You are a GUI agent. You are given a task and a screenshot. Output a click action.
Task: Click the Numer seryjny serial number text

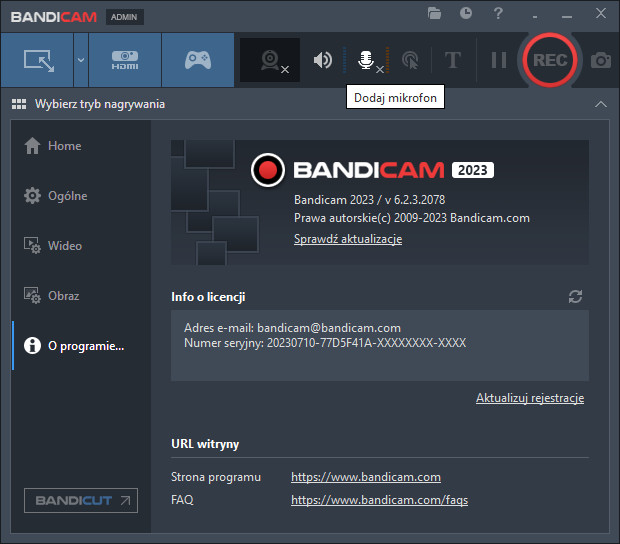[x=325, y=343]
